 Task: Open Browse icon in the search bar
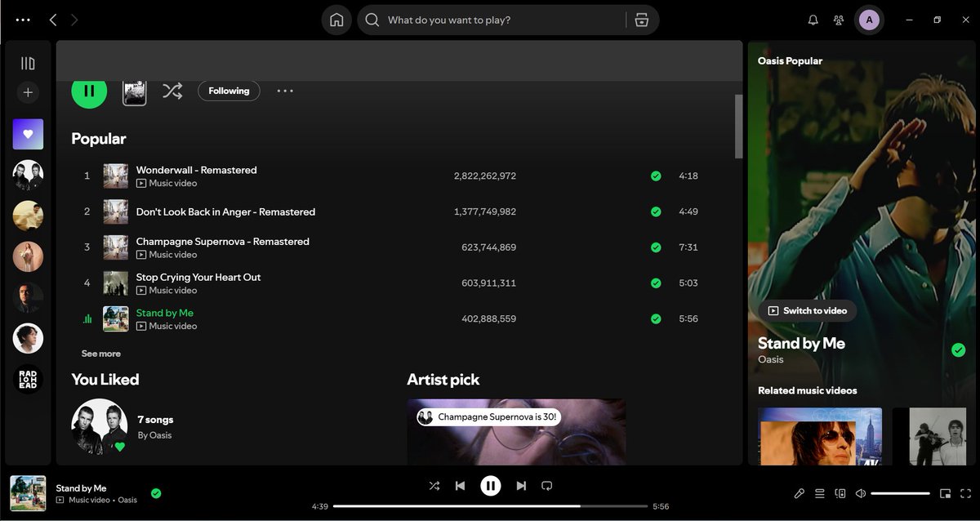click(641, 20)
